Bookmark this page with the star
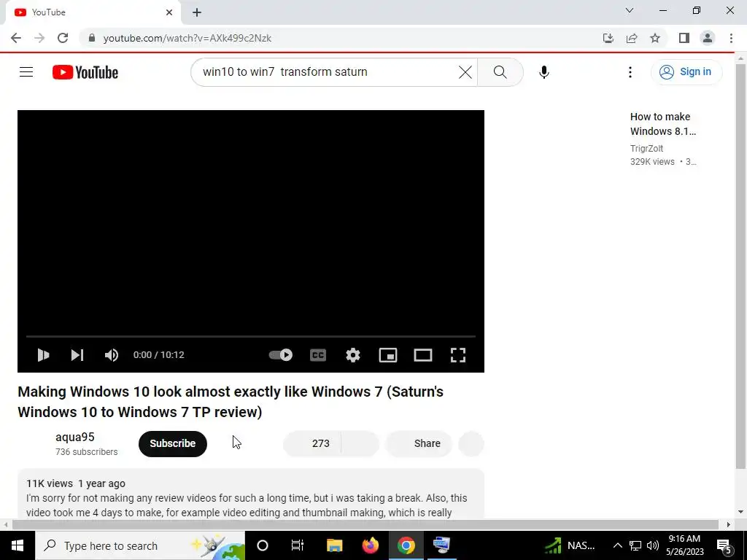The width and height of the screenshot is (747, 560). click(655, 38)
